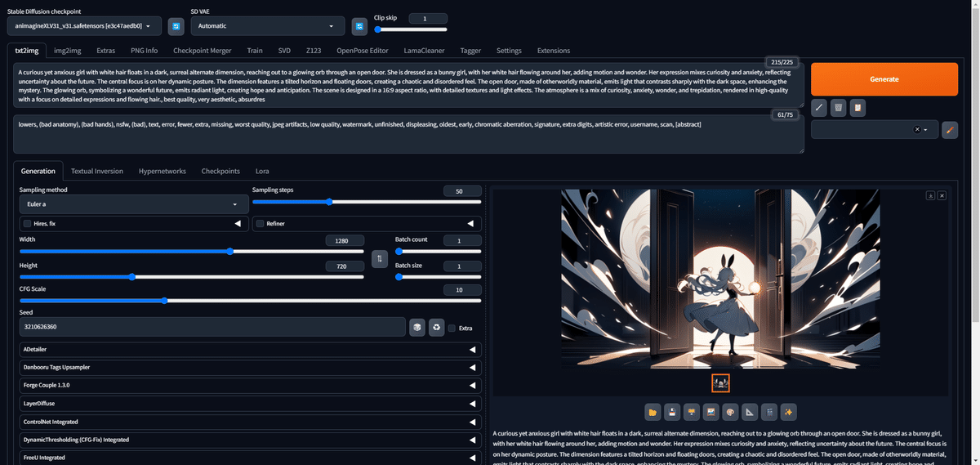Expand the ADetailer section
Image resolution: width=980 pixels, height=465 pixels.
[x=250, y=349]
